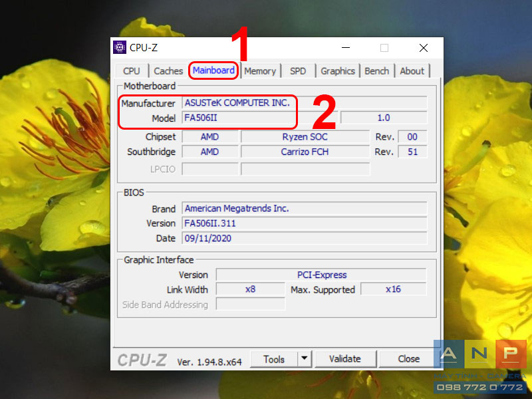
Task: Click the CPU-Z logo text at bottom
Action: click(x=142, y=360)
